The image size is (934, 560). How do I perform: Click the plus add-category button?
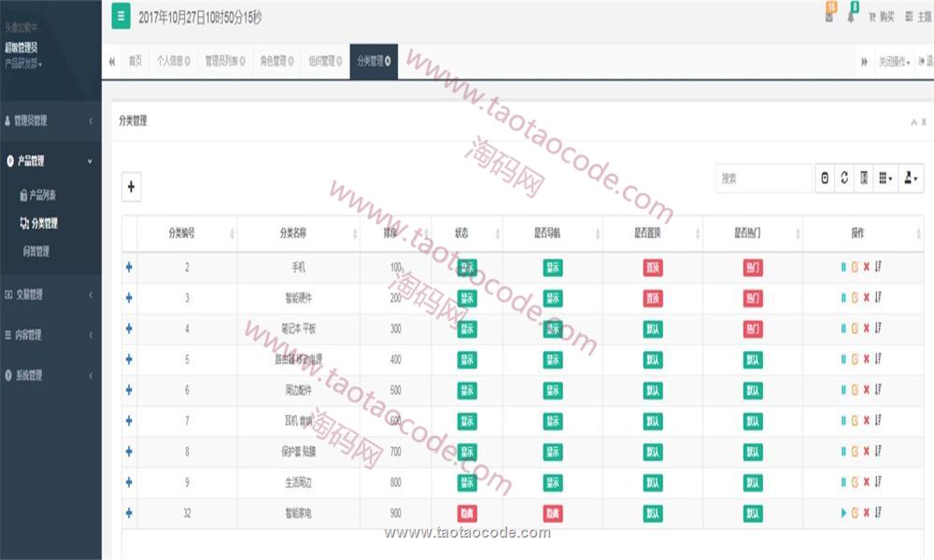tap(132, 187)
